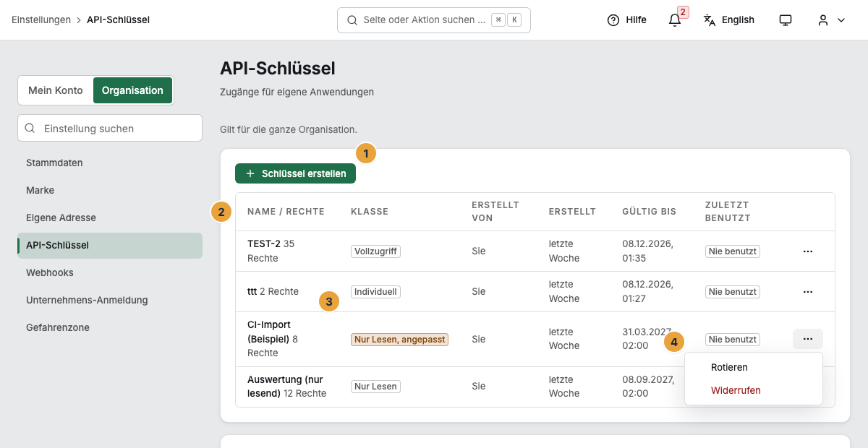Open Marke settings
868x448 pixels.
point(110,190)
